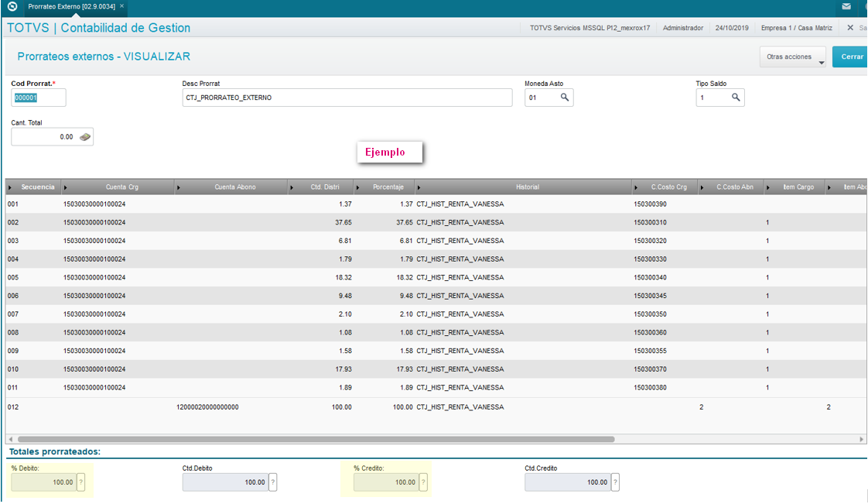Open the mail envelope icon

[x=846, y=7]
